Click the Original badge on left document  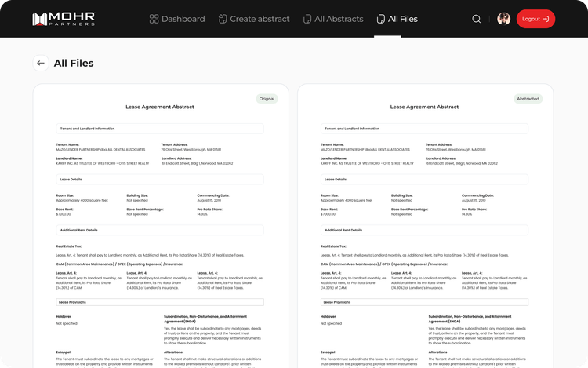[267, 99]
